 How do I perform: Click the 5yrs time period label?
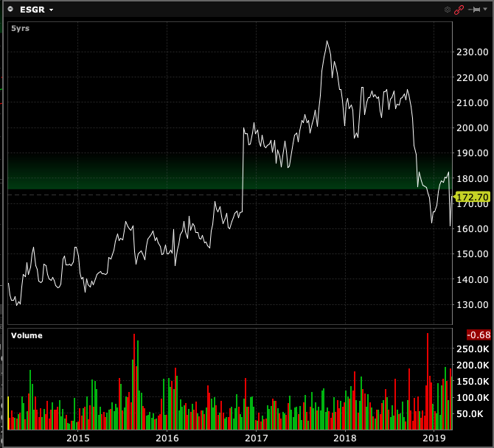coord(20,28)
